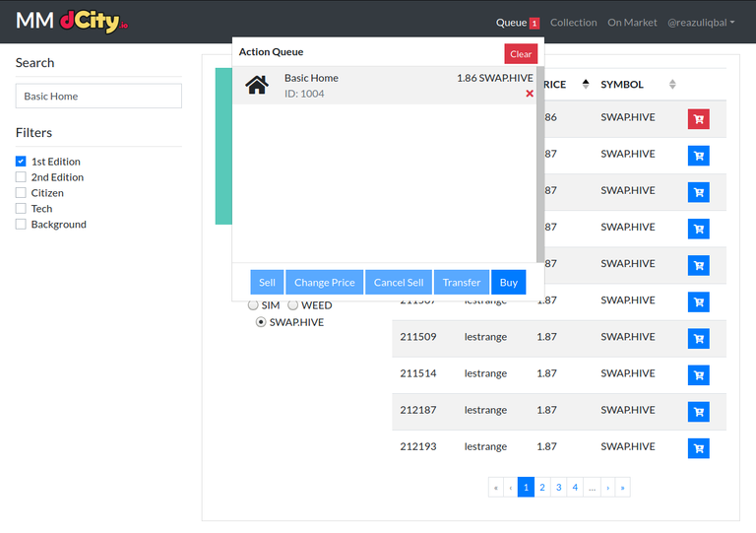Click the search field with Basic Home
The image size is (756, 533).
click(98, 96)
